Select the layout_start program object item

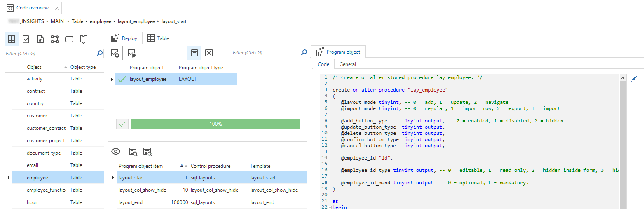click(212, 178)
